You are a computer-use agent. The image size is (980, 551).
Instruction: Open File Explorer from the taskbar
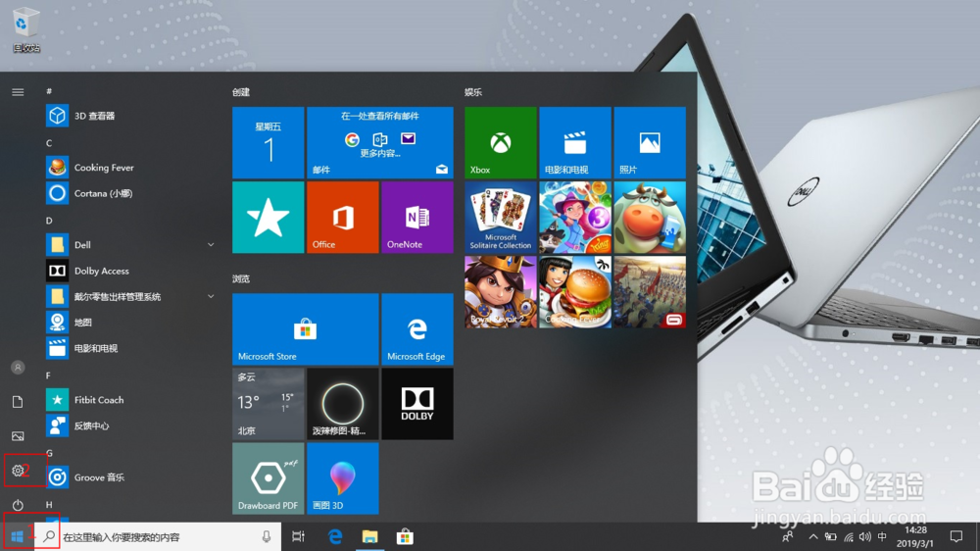370,536
